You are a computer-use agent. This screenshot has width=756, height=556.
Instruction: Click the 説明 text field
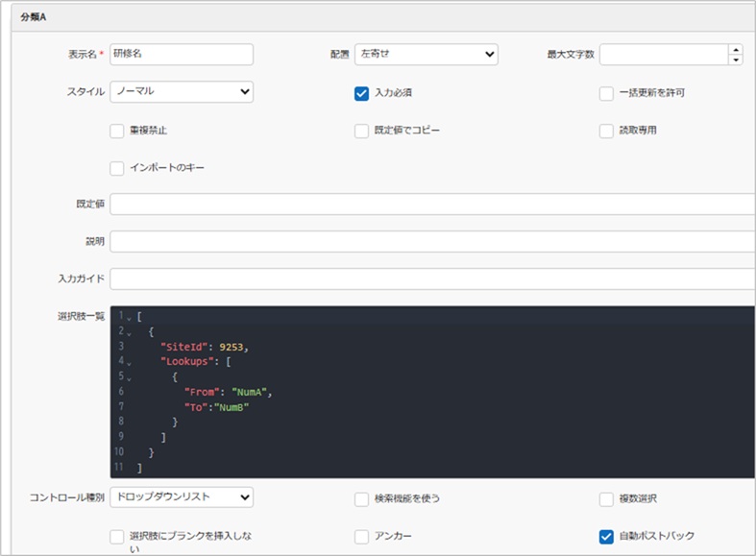point(432,241)
